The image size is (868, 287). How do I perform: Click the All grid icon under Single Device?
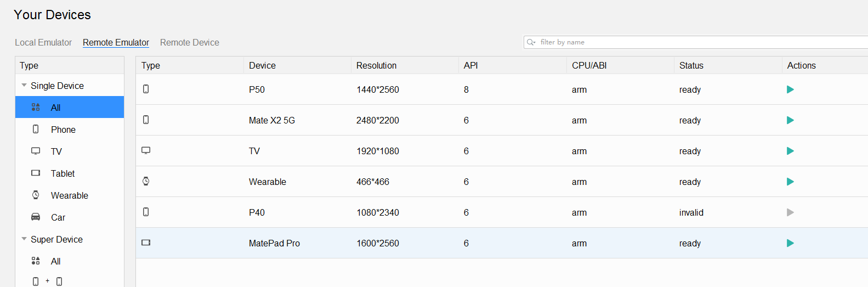tap(36, 107)
